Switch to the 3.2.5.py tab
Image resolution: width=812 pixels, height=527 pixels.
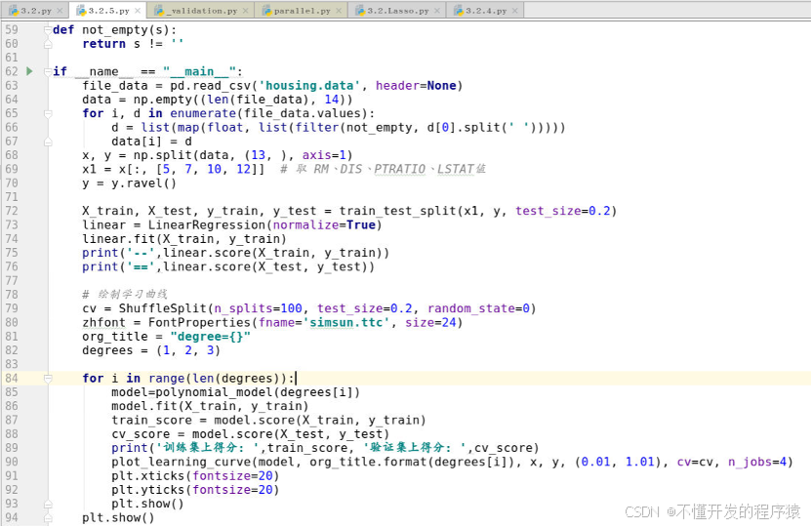tap(108, 11)
